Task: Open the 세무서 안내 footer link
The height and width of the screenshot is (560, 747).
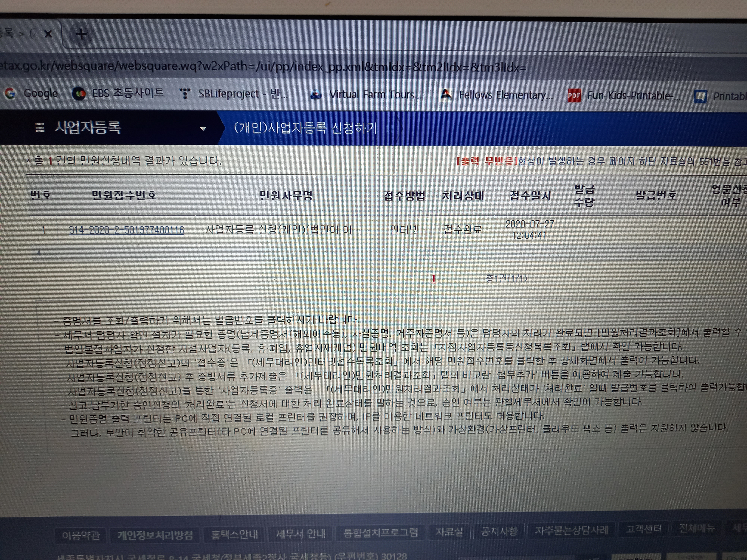Action: tap(300, 534)
